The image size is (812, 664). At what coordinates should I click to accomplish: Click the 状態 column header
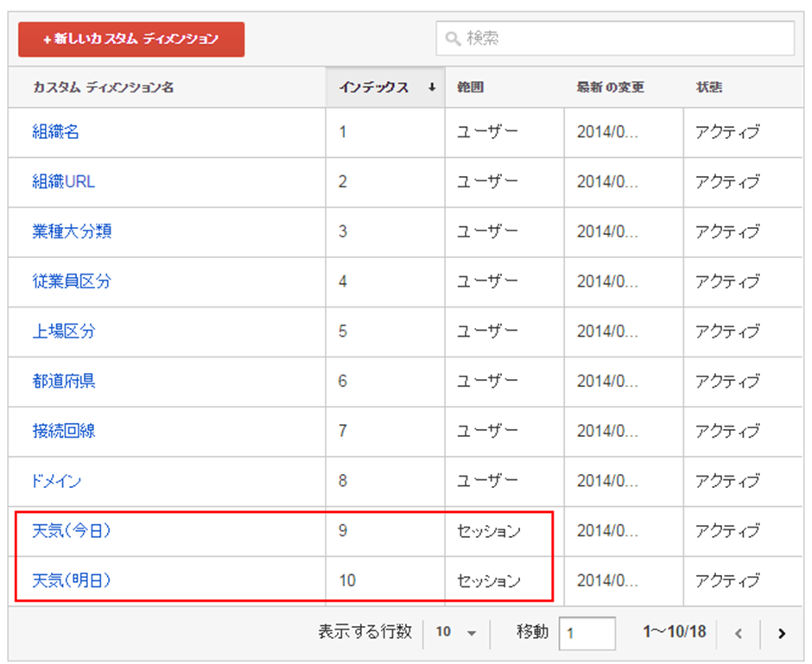pyautogui.click(x=708, y=87)
